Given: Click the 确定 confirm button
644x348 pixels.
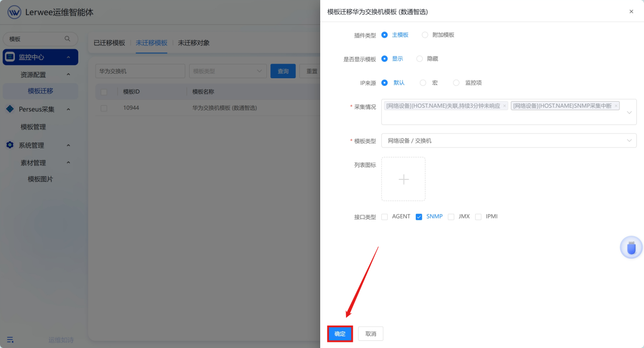Looking at the screenshot, I should (340, 334).
